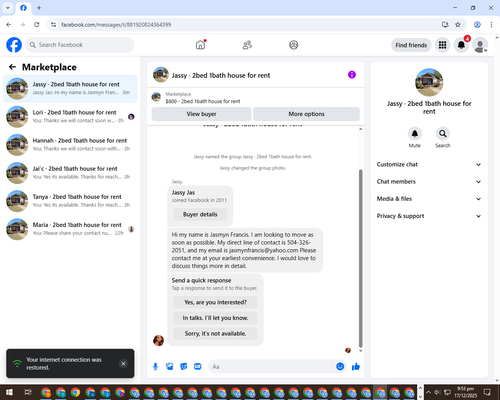Screen dimensions: 500x400
Task: Click More options button
Action: pos(306,114)
